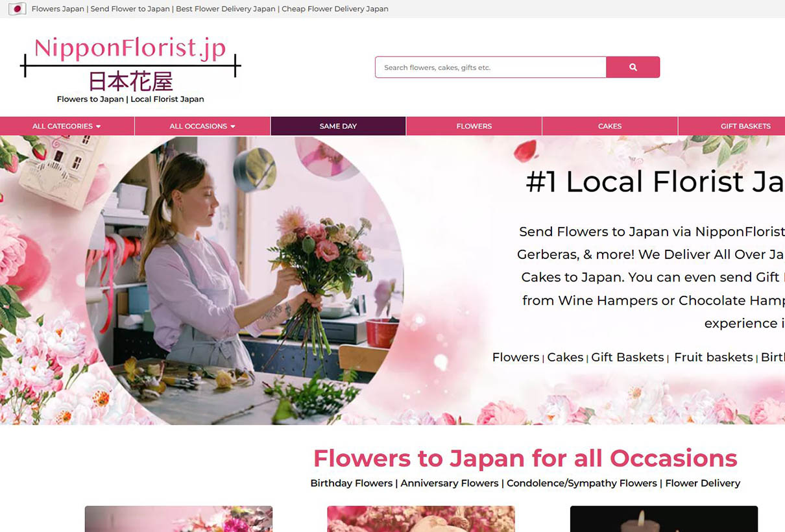Click the Flowers link in hero banner
The height and width of the screenshot is (532, 785).
point(516,357)
